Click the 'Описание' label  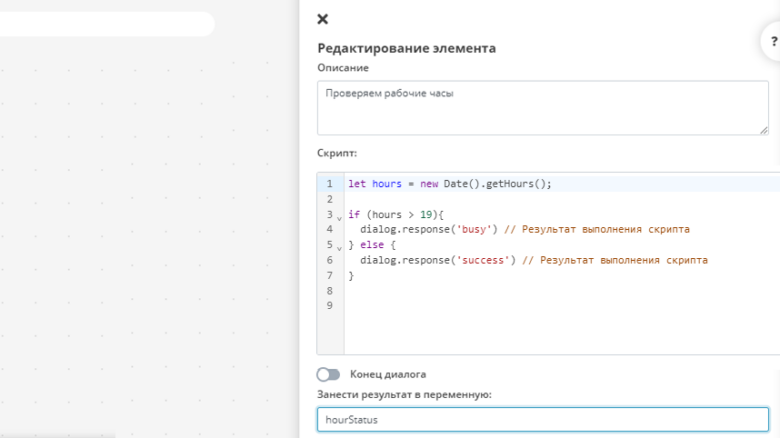(343, 68)
